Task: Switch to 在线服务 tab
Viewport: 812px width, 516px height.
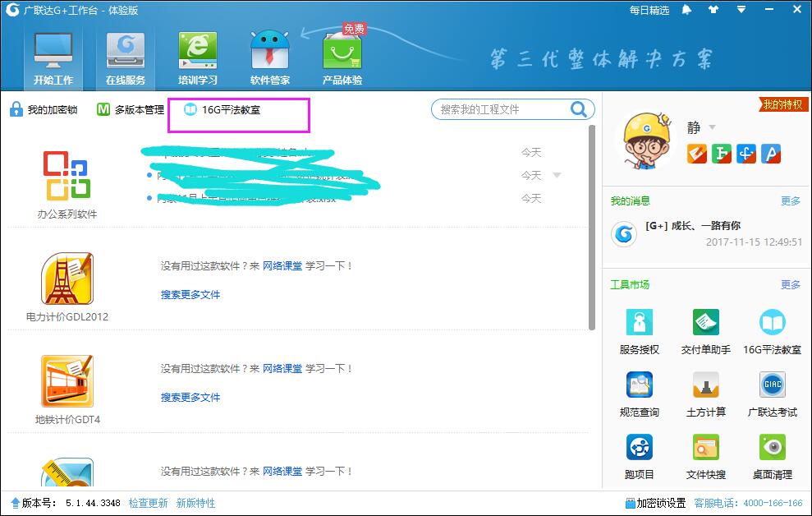Action: 126,58
